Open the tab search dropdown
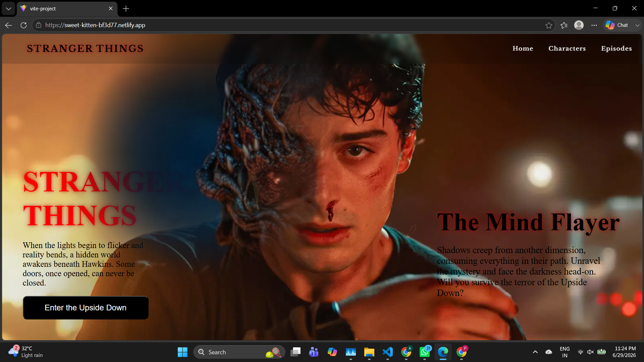The image size is (644, 362). click(x=8, y=9)
